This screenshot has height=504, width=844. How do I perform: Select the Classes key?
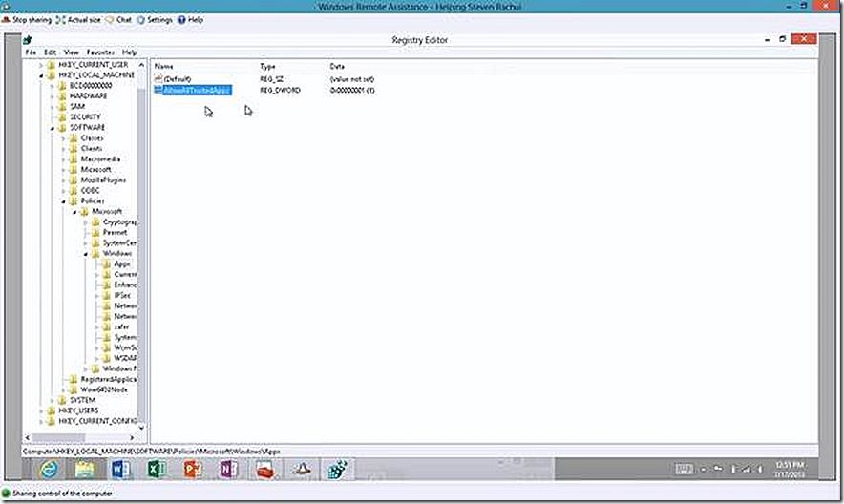(92, 137)
